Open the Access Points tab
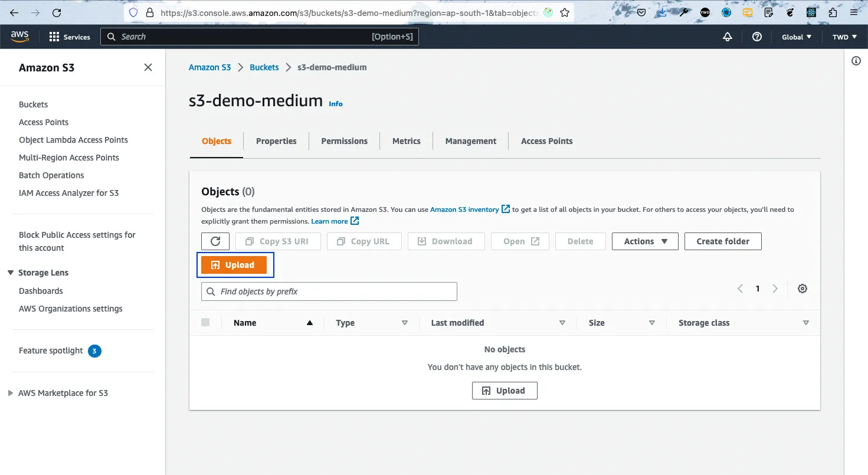This screenshot has width=868, height=475. click(x=547, y=141)
